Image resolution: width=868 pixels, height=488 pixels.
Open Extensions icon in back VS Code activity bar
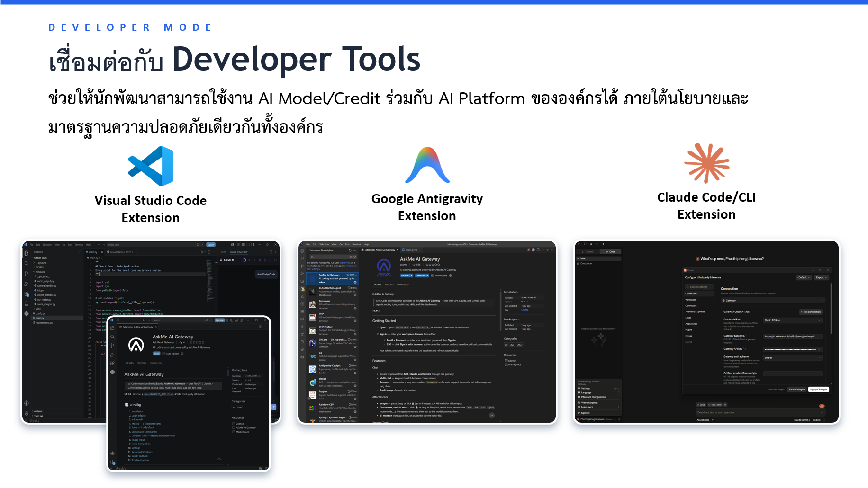(x=27, y=294)
